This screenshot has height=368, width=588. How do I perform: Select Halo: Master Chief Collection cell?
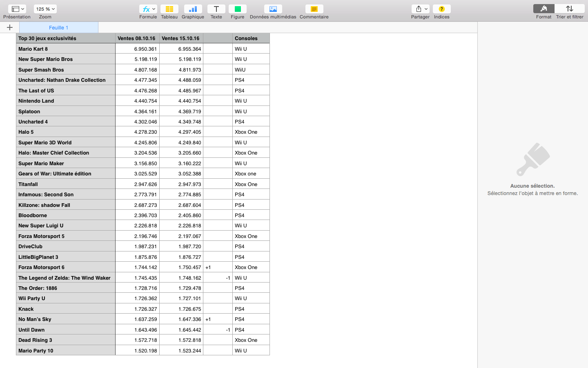[x=66, y=153]
